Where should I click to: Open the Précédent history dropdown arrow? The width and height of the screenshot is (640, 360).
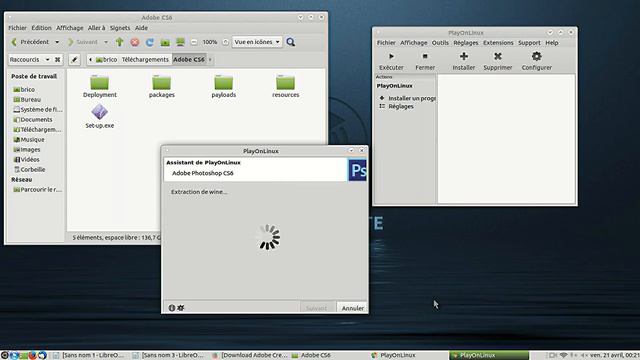pos(57,42)
